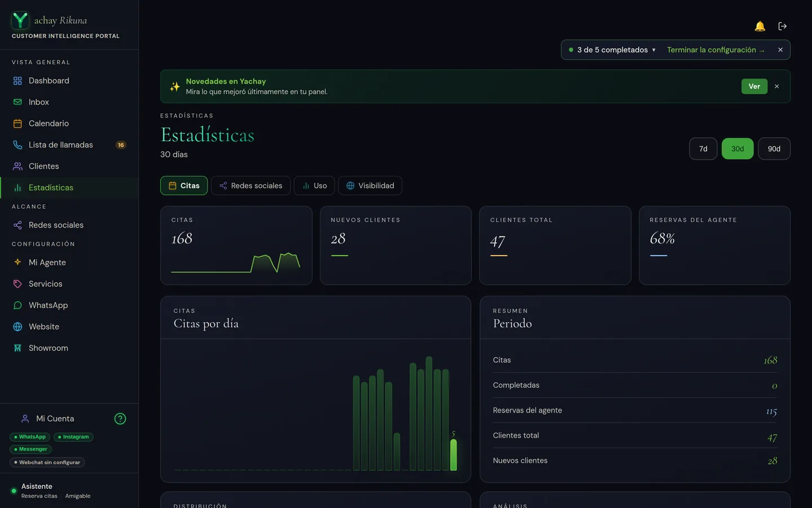812x508 pixels.
Task: Open Lista de llamadas
Action: [69, 145]
